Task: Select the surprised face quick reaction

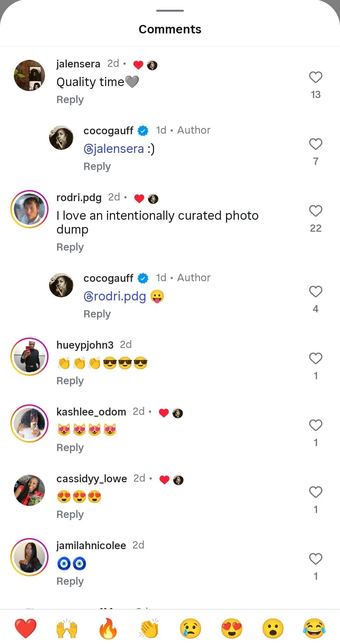Action: point(273,628)
